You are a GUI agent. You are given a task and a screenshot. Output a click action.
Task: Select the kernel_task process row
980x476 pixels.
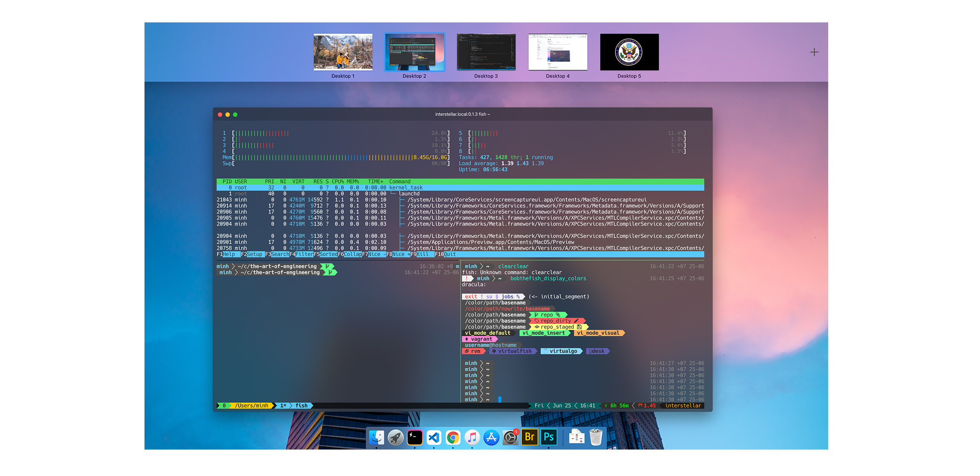click(460, 188)
